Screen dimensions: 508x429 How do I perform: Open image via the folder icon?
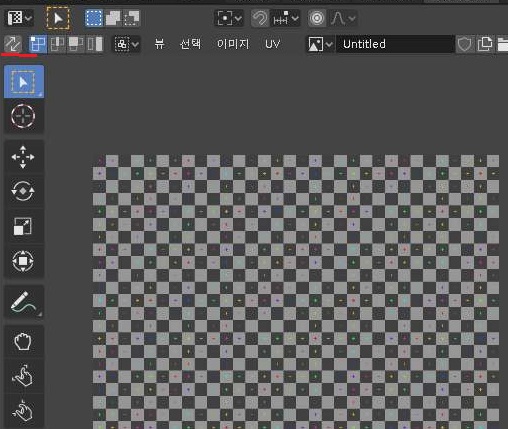(x=502, y=44)
